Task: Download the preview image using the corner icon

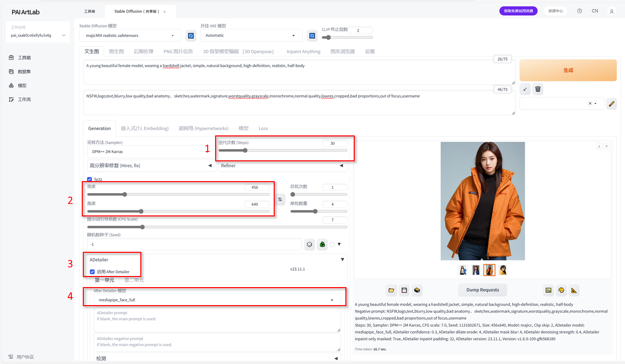Action: pos(599,147)
